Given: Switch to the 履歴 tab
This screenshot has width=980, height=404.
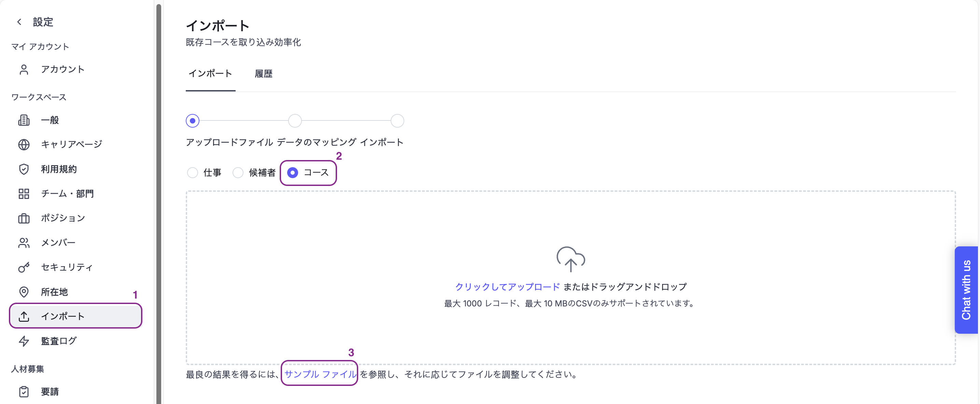Looking at the screenshot, I should 263,74.
